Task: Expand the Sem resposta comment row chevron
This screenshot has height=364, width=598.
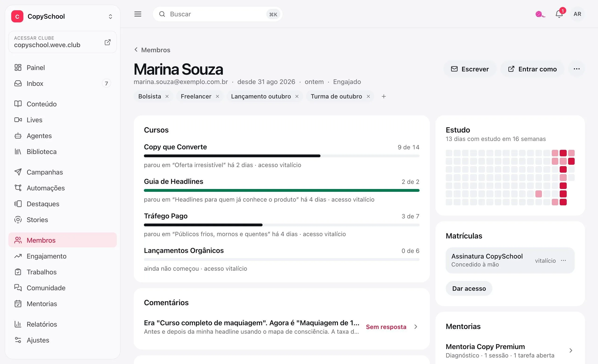Action: coord(416,327)
